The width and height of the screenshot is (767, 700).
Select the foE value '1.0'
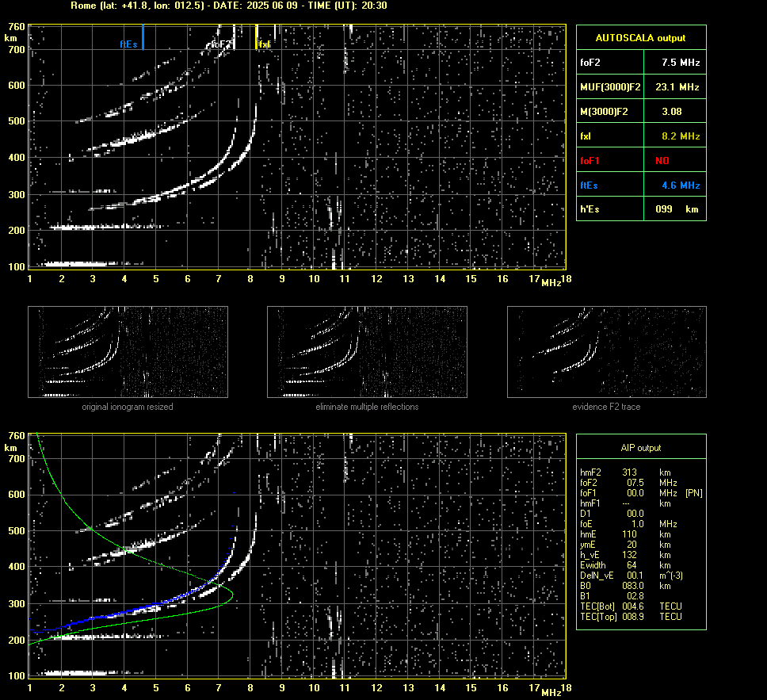click(638, 524)
